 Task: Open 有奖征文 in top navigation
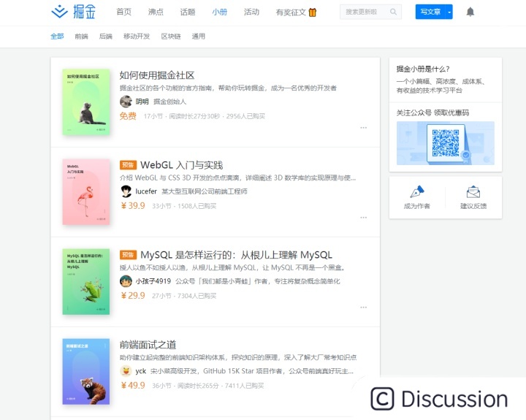(x=291, y=12)
